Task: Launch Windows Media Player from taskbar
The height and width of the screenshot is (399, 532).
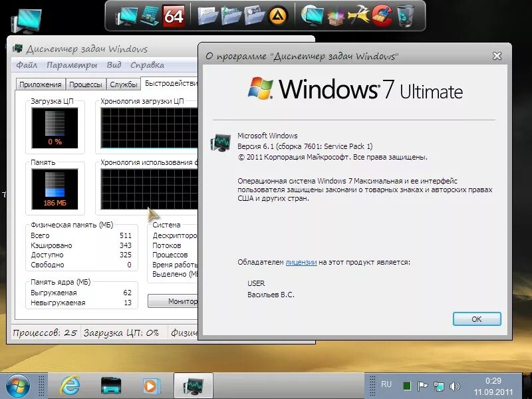Action: [152, 386]
